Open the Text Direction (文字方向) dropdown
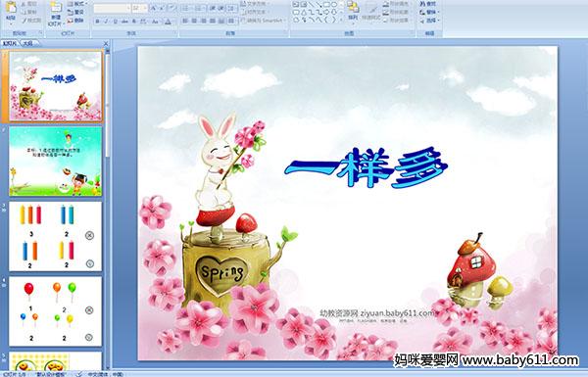Viewport: 588px width, 377px height. [254, 4]
